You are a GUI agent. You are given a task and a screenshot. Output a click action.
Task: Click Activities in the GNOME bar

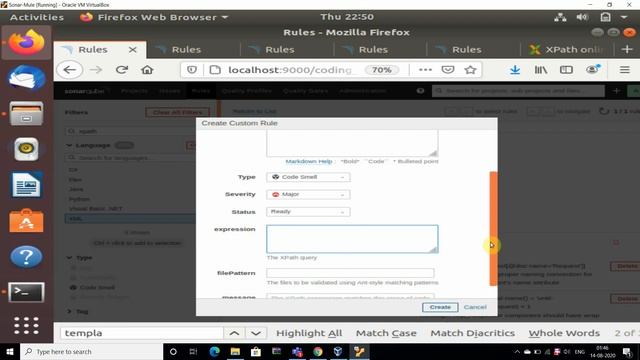[37, 17]
